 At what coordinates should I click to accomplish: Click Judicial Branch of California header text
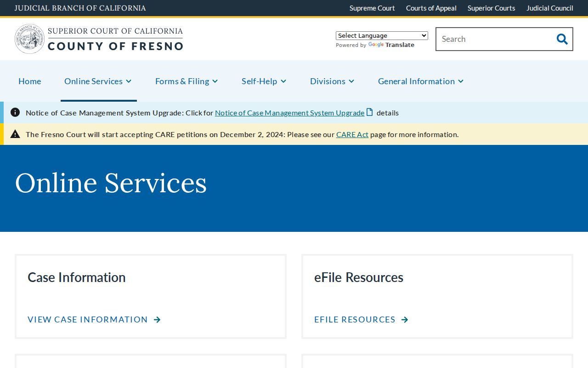(x=80, y=8)
